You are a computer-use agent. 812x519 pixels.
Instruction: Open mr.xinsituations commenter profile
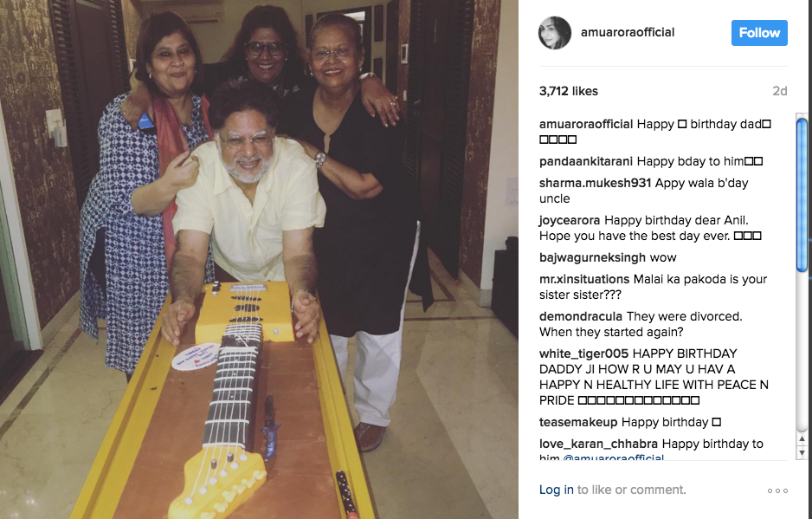point(584,279)
